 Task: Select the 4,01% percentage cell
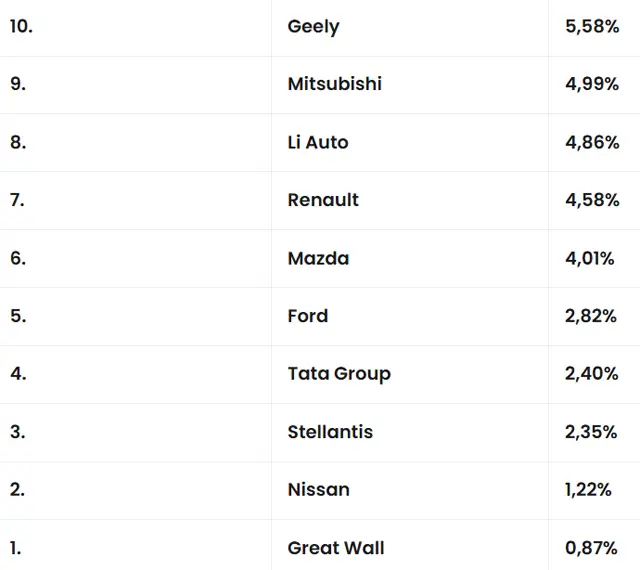coord(589,258)
